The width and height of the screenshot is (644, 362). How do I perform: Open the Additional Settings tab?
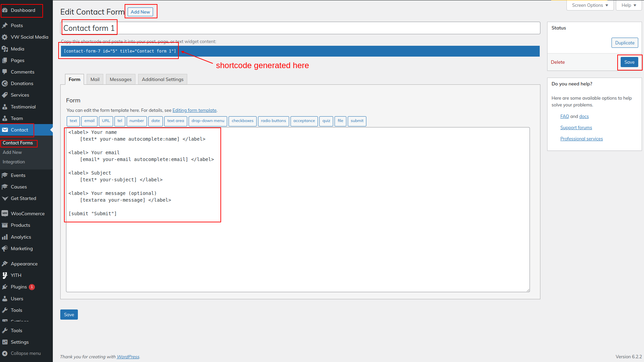point(163,79)
